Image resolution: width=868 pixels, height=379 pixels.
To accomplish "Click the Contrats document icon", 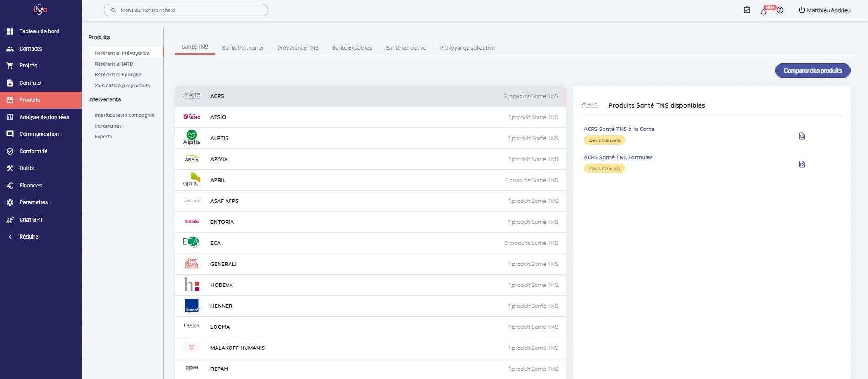I will pyautogui.click(x=10, y=83).
